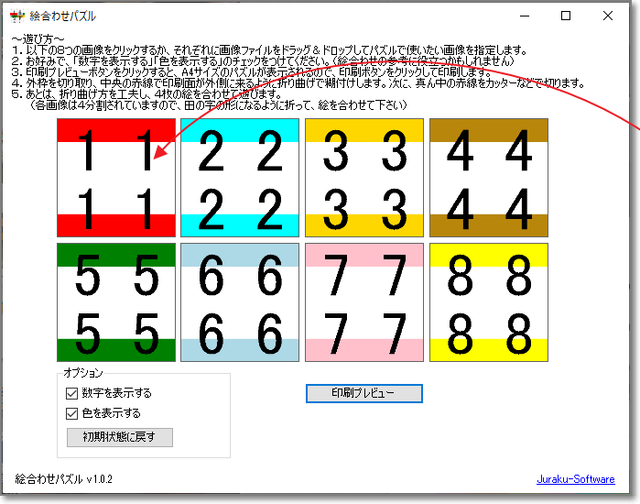Open the Juraku-Software link
640x504 pixels.
click(x=574, y=479)
